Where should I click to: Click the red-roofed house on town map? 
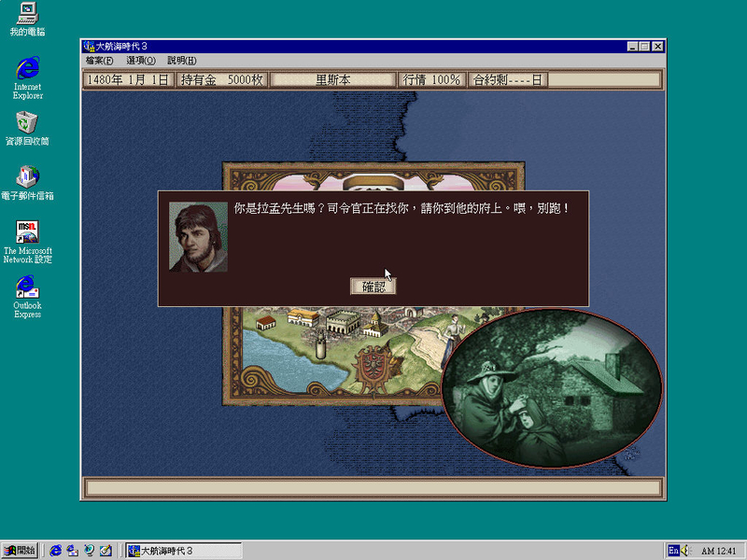(x=266, y=323)
